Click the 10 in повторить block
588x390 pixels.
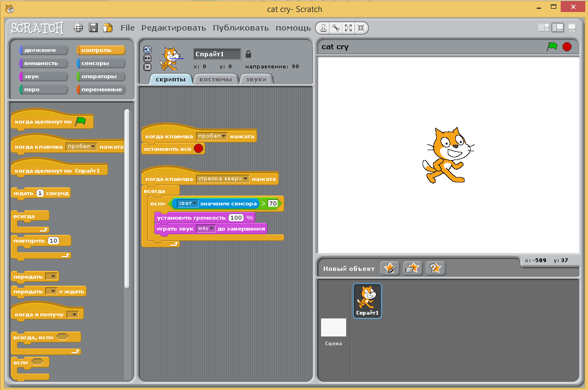point(54,240)
